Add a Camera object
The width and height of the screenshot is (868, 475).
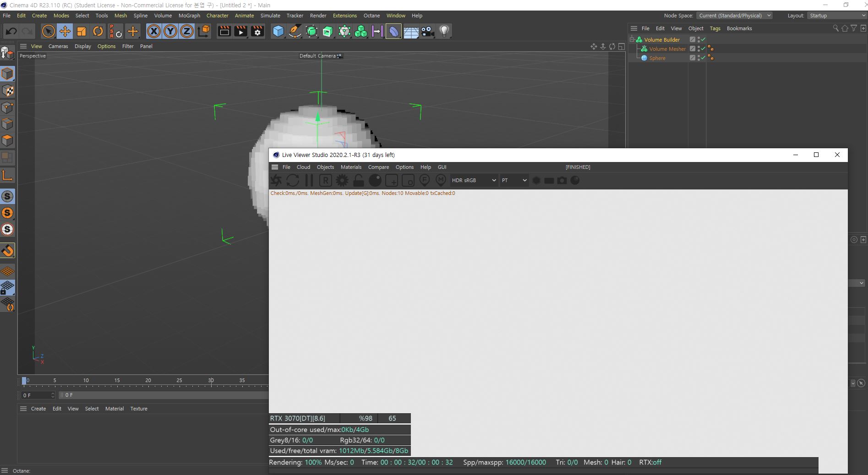[x=427, y=31]
